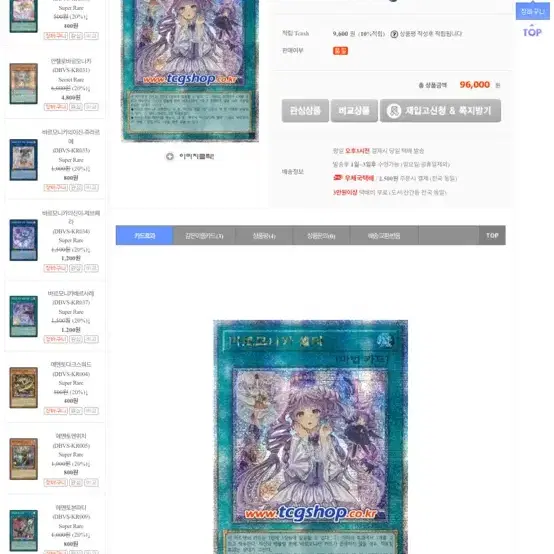Screen dimensions: 554x554
Task: Click the floating blue 장바구니 cart button
Action: [x=532, y=11]
